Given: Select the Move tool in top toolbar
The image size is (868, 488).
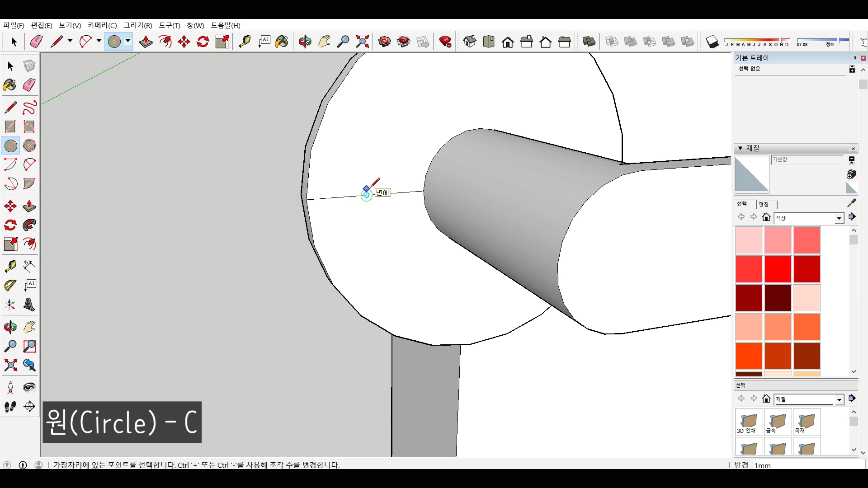Looking at the screenshot, I should (184, 42).
